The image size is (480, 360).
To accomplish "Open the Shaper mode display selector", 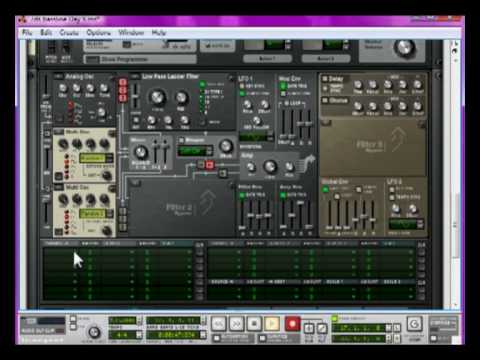I will coord(195,151).
